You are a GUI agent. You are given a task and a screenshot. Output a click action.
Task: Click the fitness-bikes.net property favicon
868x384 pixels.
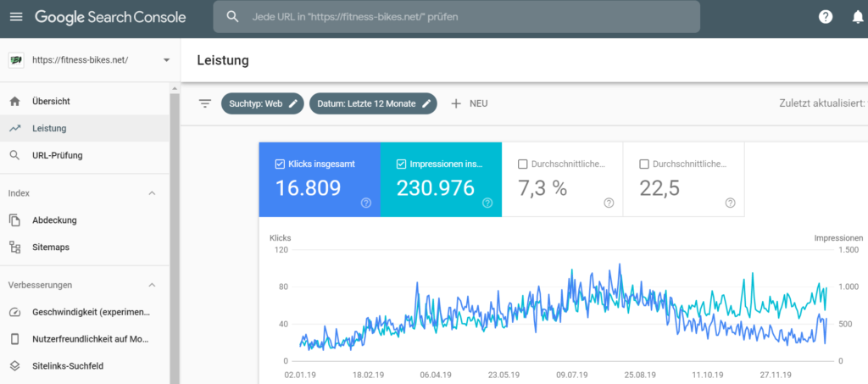tap(16, 59)
